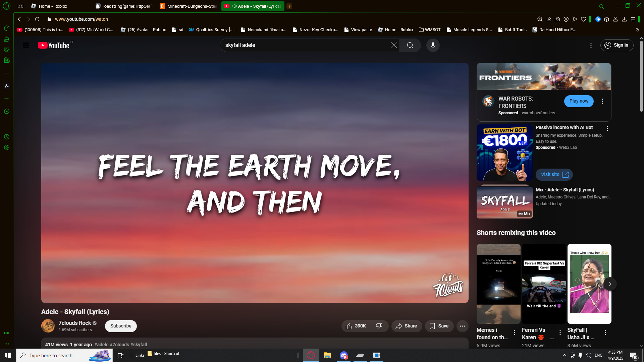Open YouTube settings three-dot menu

click(x=591, y=45)
